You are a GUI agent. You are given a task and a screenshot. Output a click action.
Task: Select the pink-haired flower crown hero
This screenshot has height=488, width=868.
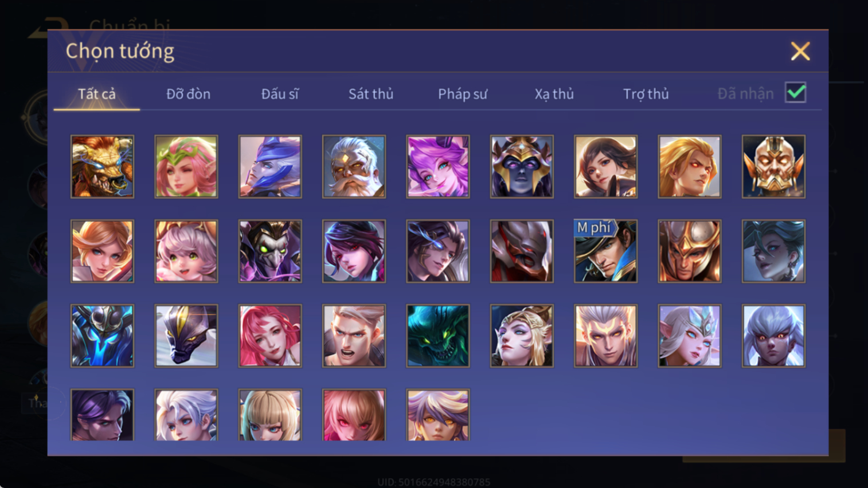click(186, 167)
